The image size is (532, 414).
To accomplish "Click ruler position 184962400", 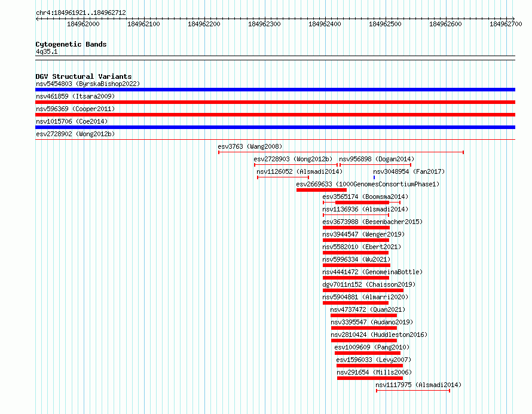I will coord(325,24).
